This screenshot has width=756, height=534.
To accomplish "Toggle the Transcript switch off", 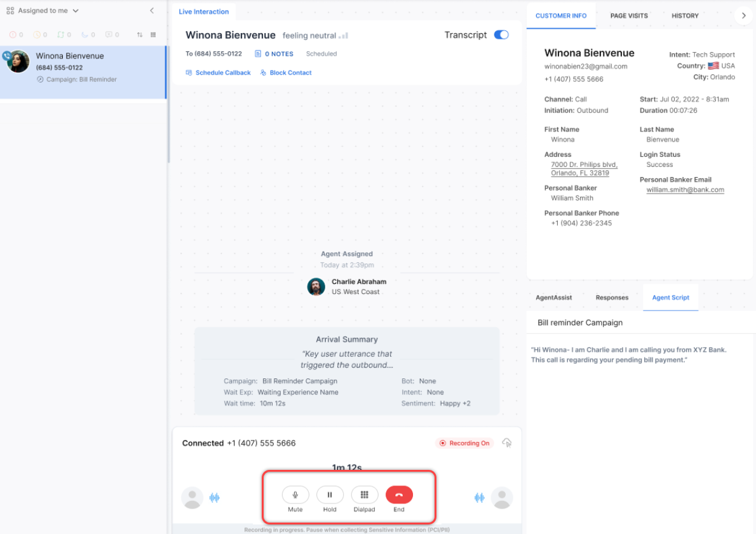I will [x=501, y=35].
